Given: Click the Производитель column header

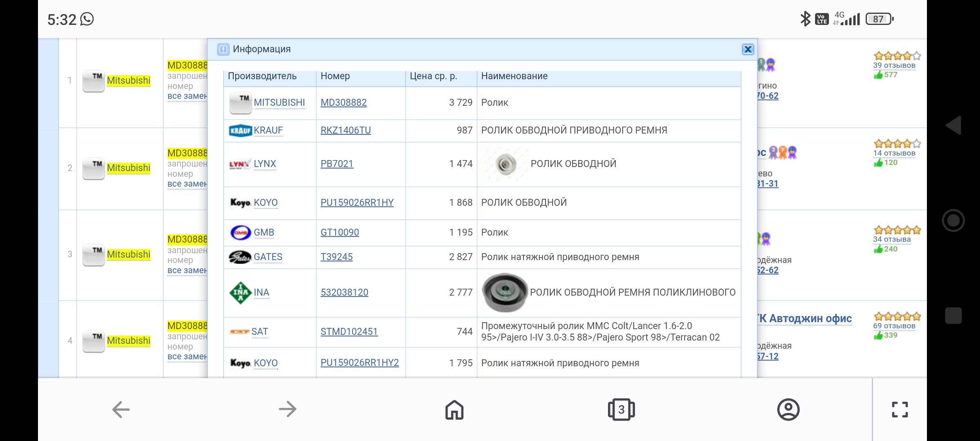Looking at the screenshot, I should point(262,76).
